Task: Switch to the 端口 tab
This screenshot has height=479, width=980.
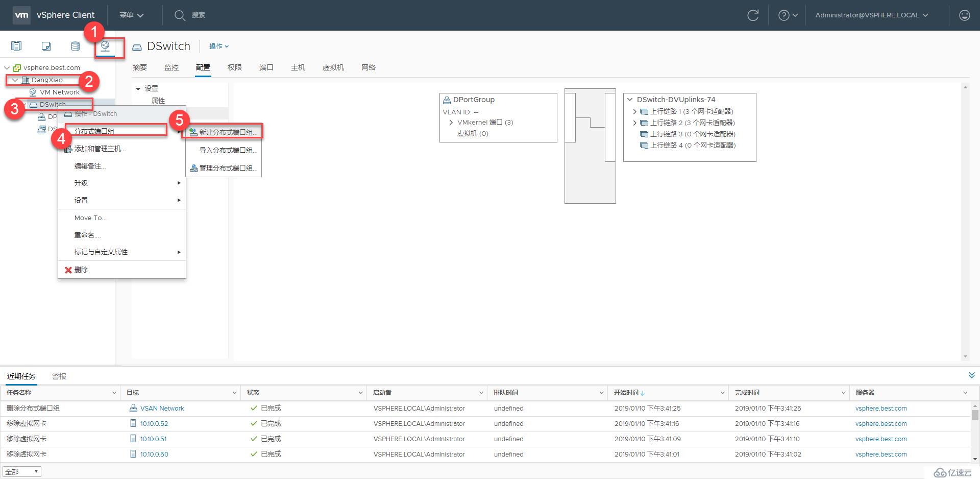Action: pos(266,67)
